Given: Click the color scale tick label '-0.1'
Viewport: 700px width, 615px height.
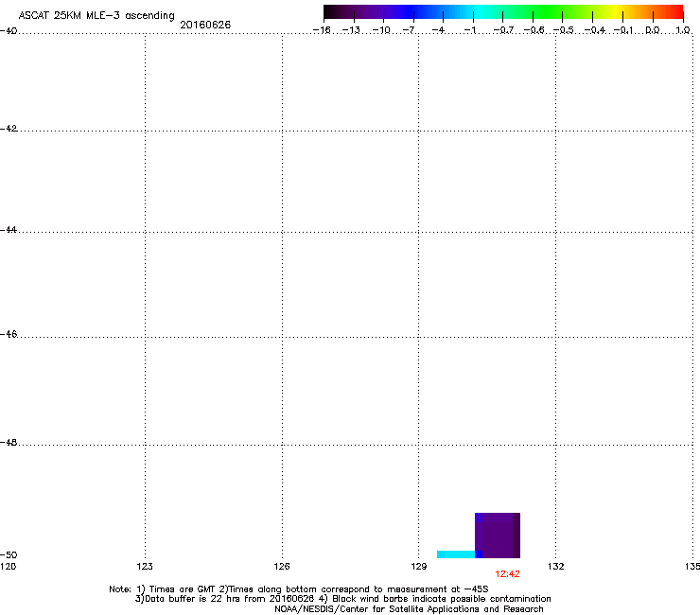Looking at the screenshot, I should tap(623, 30).
